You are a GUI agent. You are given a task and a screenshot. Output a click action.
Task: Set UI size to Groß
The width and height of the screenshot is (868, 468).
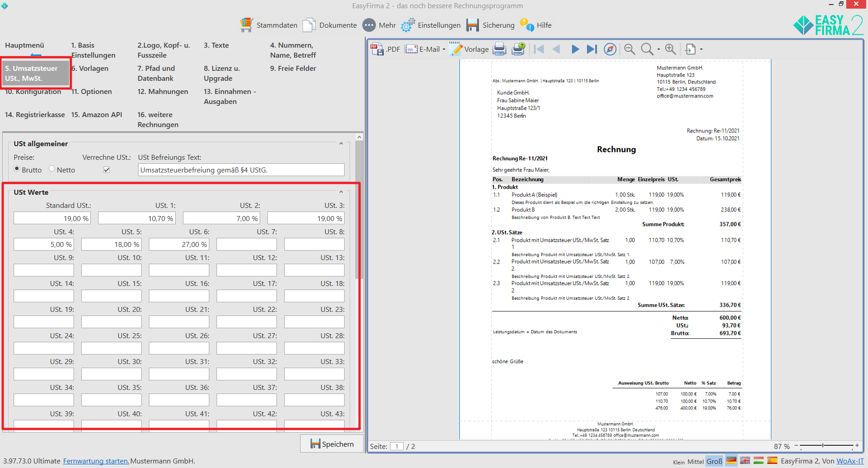point(714,461)
